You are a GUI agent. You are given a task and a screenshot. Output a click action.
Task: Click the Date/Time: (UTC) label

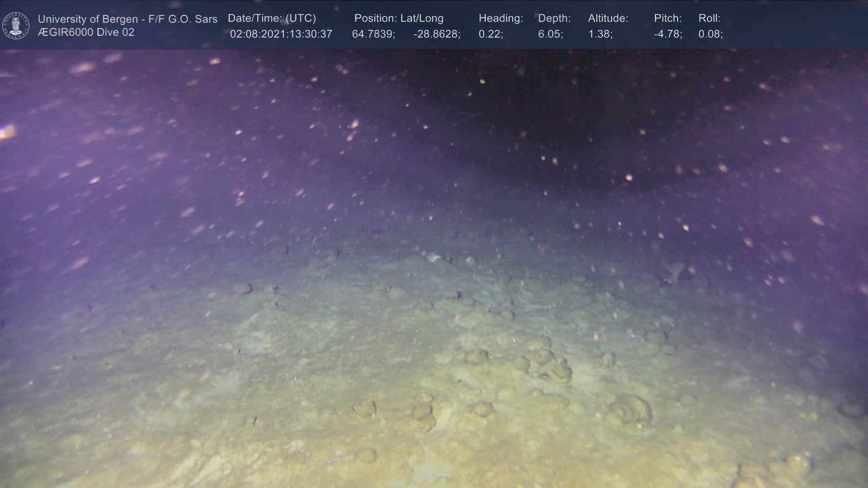point(272,19)
